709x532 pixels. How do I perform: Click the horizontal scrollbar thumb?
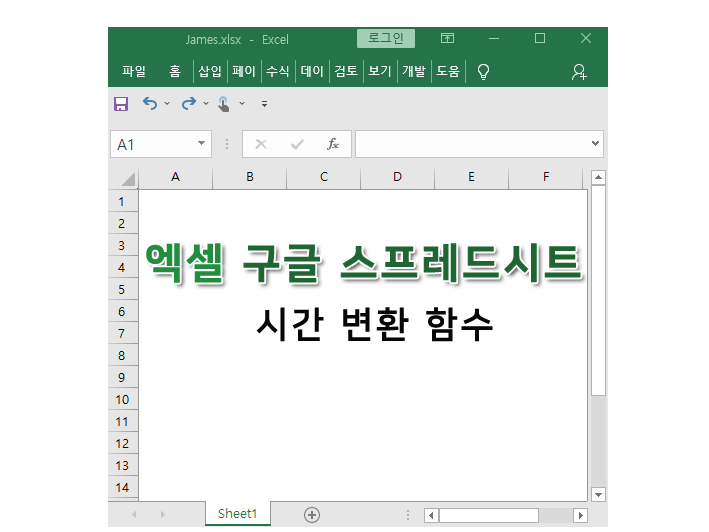tap(489, 515)
